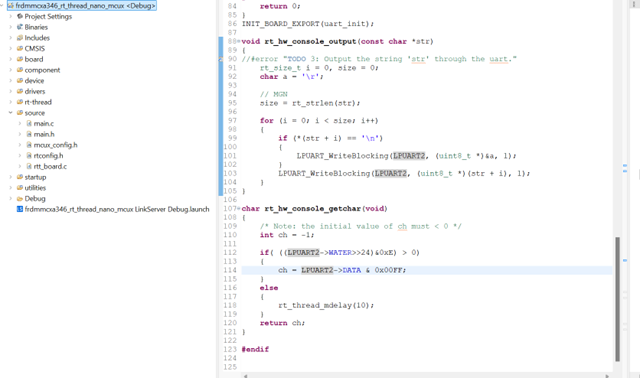Screen dimensions: 640x378
Task: Click the drivers folder icon
Action: (20, 91)
